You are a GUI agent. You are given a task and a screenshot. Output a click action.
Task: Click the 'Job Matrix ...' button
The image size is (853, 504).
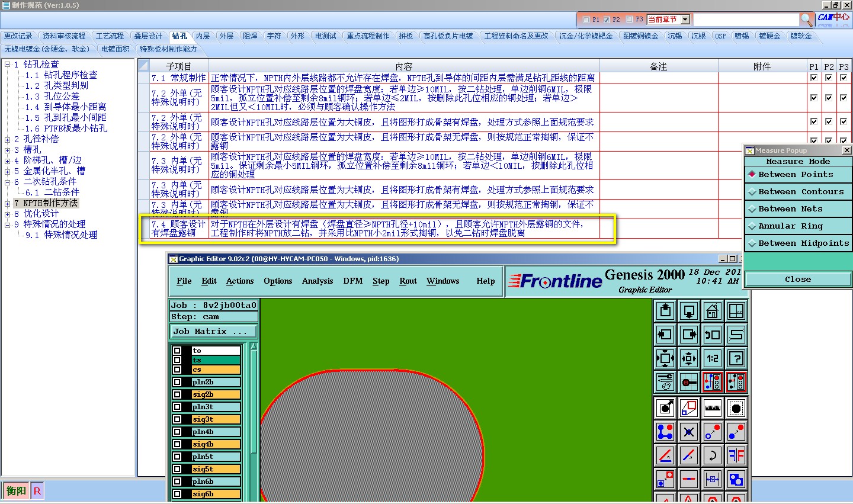(x=214, y=332)
